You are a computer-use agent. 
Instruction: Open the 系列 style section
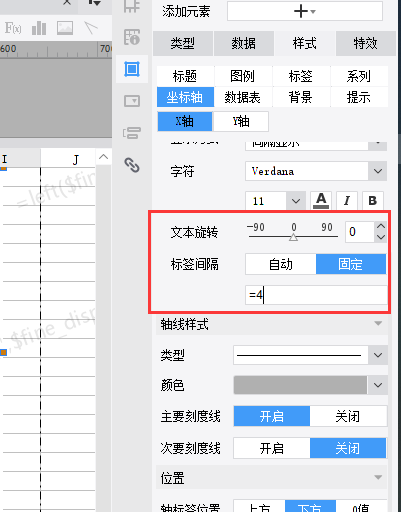[359, 76]
